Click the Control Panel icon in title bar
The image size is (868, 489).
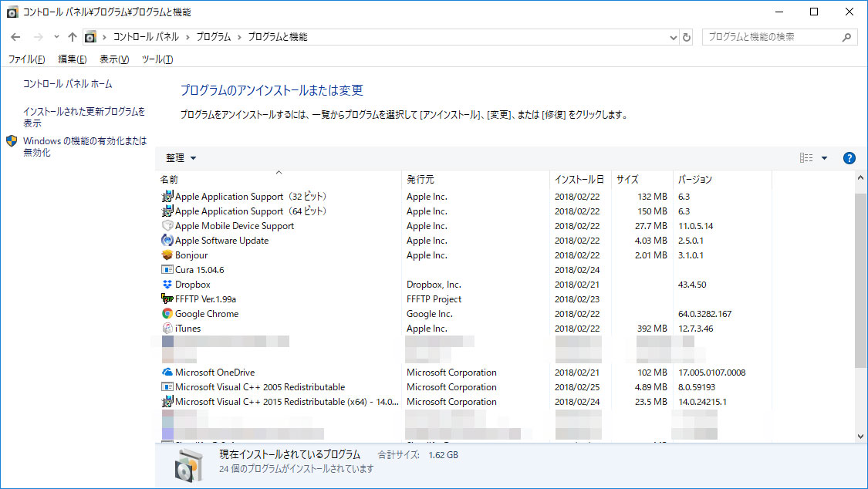tap(12, 12)
